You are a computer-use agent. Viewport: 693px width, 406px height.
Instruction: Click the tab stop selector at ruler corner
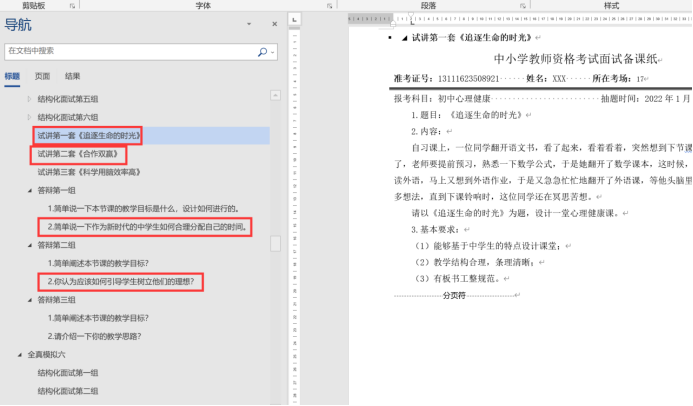(295, 18)
